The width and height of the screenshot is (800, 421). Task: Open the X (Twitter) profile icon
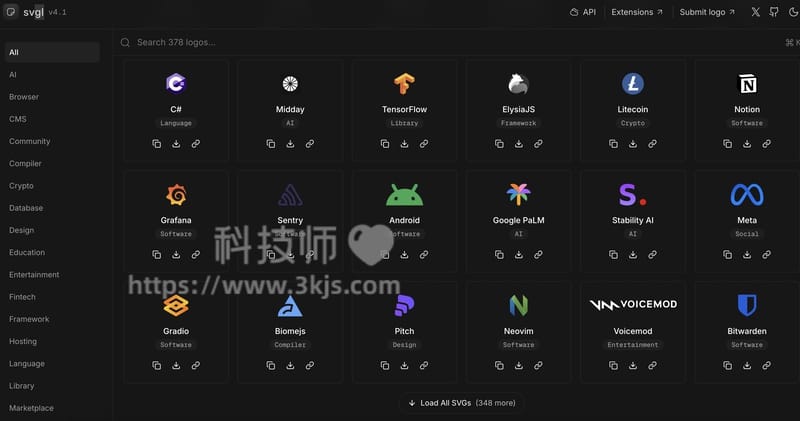coord(756,12)
